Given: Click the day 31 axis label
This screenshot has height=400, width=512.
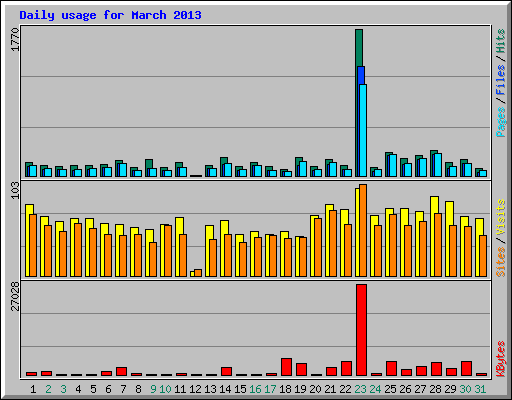Looking at the screenshot, I should tap(480, 389).
